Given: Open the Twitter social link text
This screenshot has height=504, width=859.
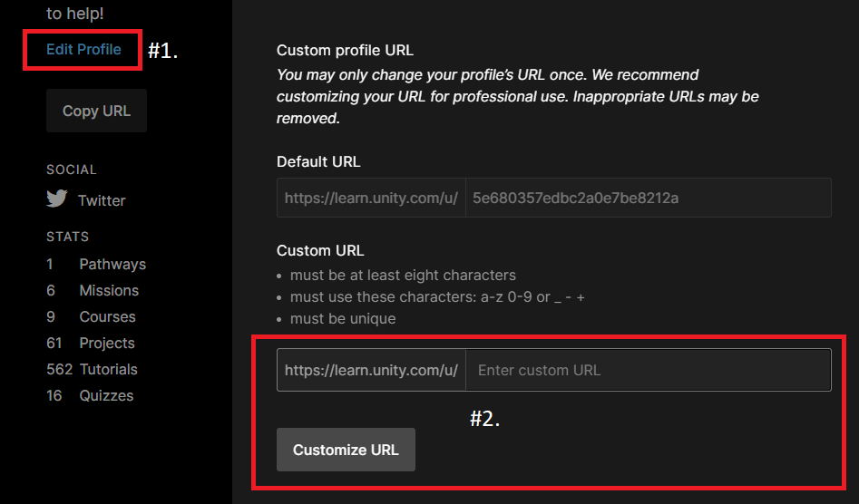Looking at the screenshot, I should coord(102,200).
